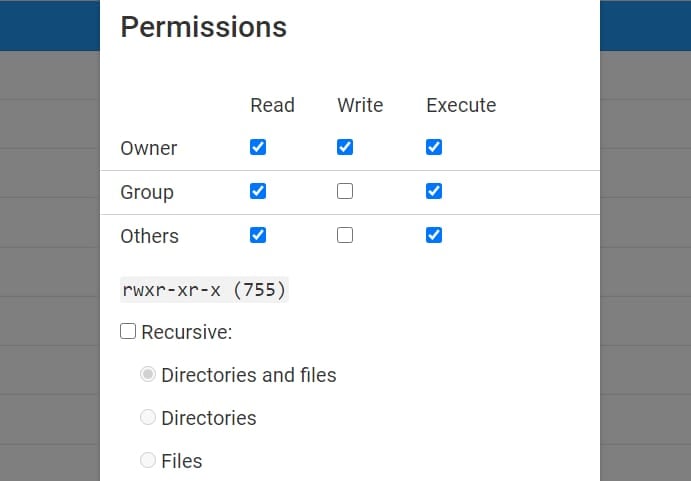Viewport: 691px width, 481px height.
Task: Check the Others Write permission box
Action: tap(345, 235)
